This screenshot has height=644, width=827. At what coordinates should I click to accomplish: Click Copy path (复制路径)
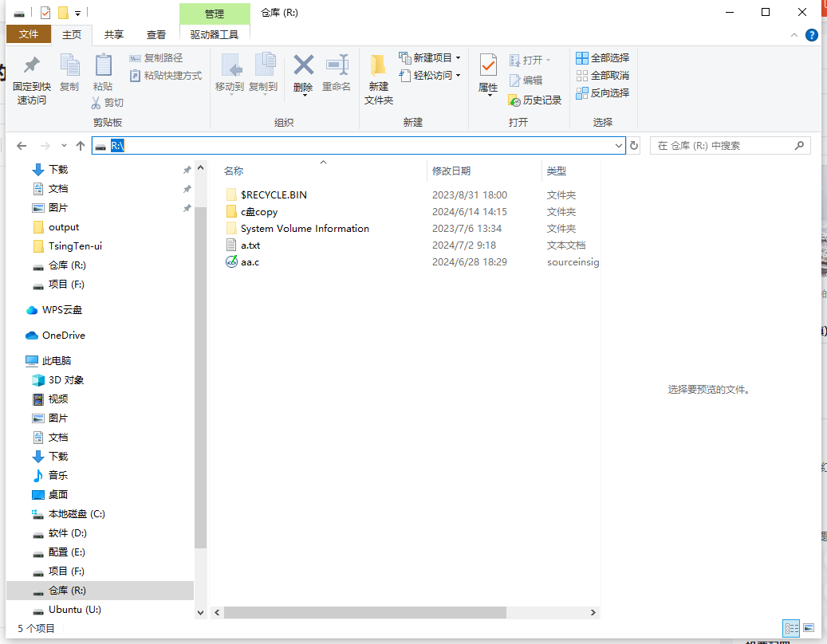156,58
